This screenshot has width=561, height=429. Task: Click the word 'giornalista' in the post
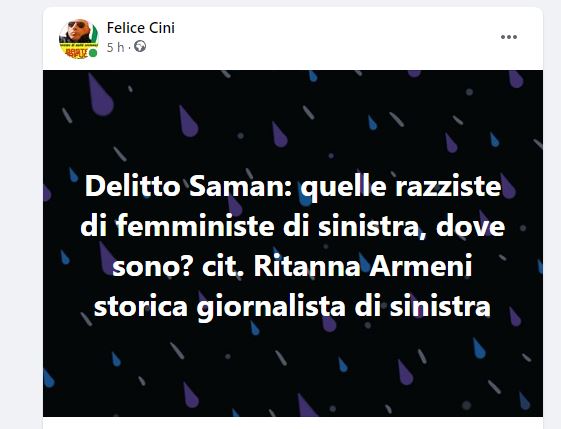271,308
